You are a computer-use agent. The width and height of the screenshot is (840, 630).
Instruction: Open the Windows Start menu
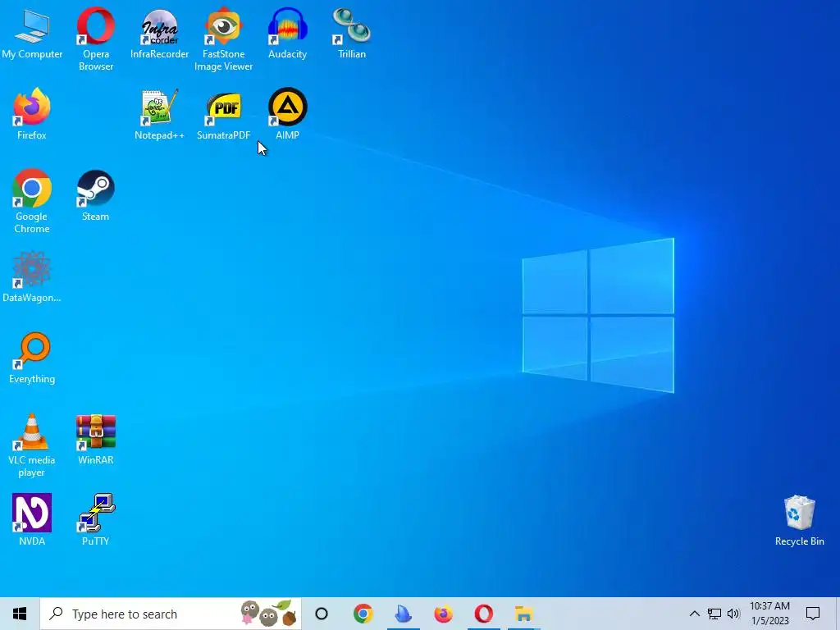pos(20,614)
